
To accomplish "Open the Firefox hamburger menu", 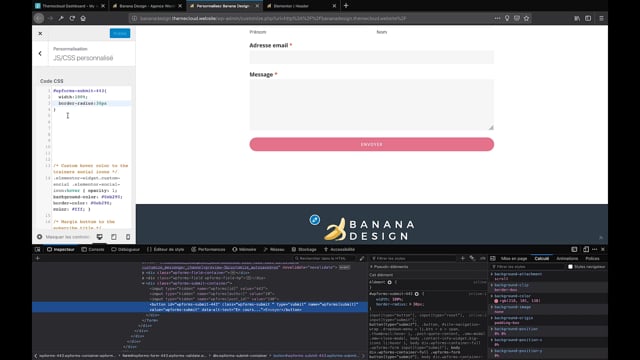I will [601, 18].
